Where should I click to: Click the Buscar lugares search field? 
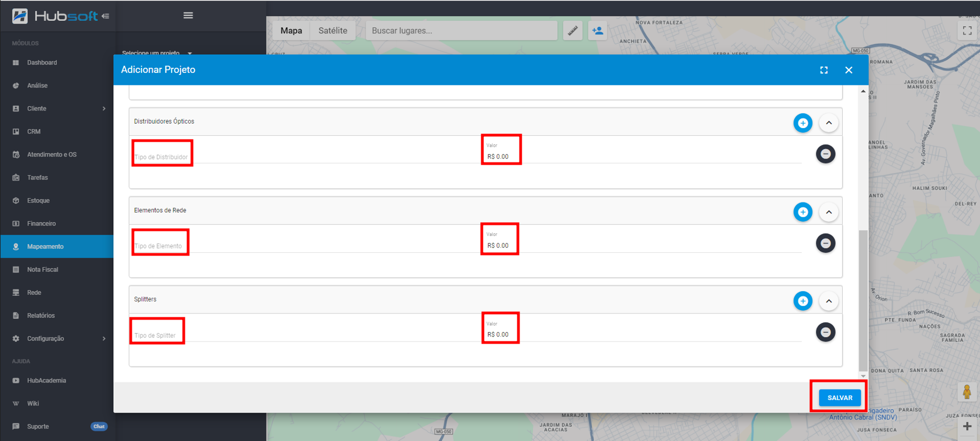(462, 31)
